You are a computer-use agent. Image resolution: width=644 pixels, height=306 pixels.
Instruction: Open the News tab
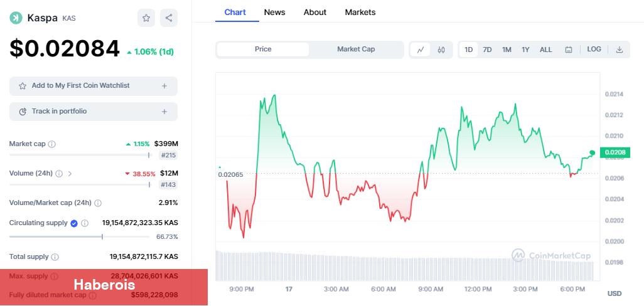pos(274,13)
